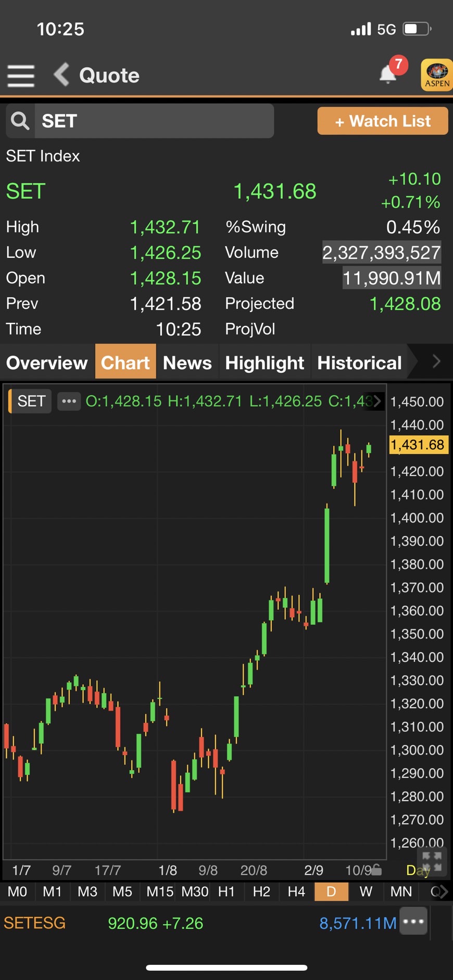Image resolution: width=453 pixels, height=980 pixels.
Task: Tap the green SET symbol name
Action: [26, 191]
